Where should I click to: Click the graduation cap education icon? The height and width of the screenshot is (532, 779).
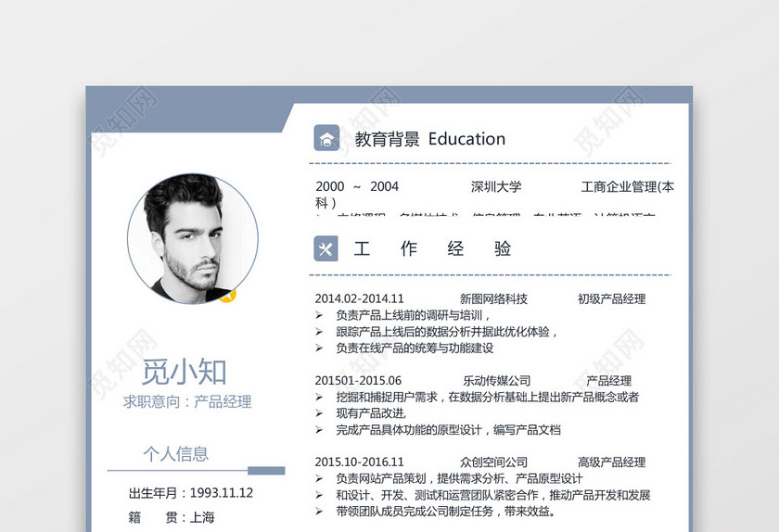326,138
